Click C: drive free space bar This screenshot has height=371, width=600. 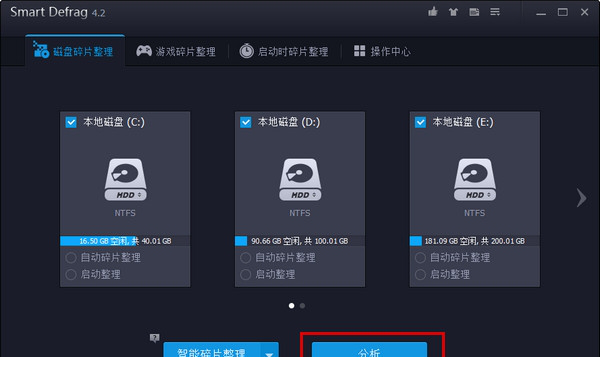125,241
